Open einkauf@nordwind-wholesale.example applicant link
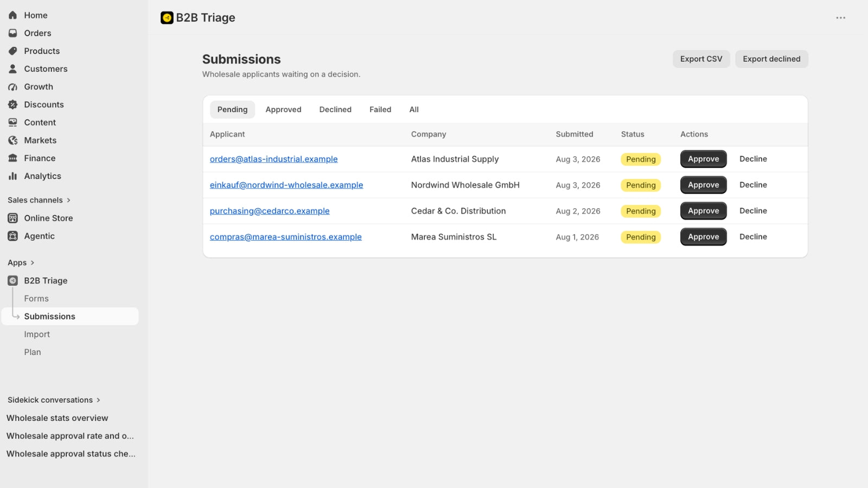 click(286, 185)
